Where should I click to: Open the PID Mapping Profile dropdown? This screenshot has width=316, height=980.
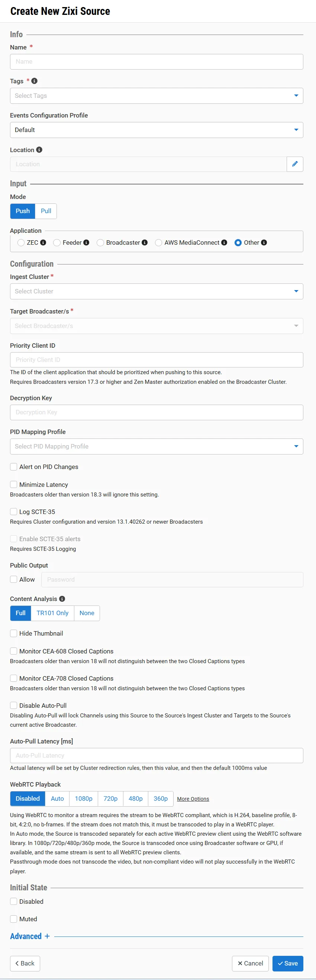(156, 447)
